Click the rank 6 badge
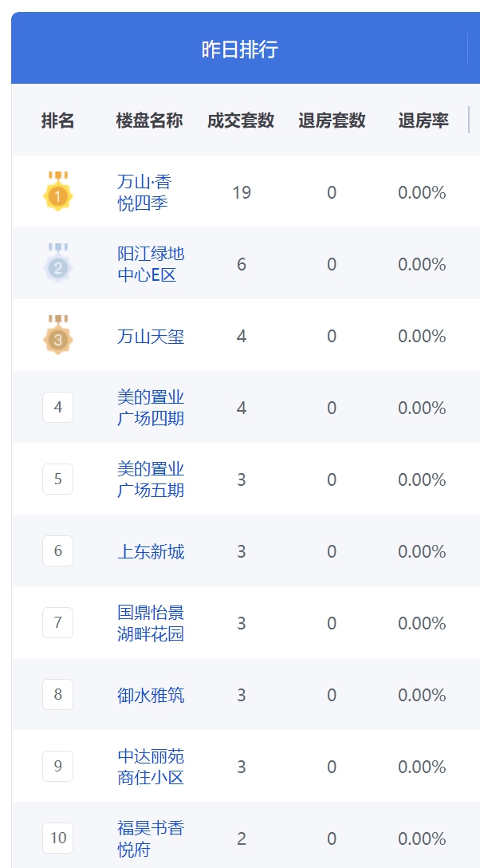 coord(58,551)
